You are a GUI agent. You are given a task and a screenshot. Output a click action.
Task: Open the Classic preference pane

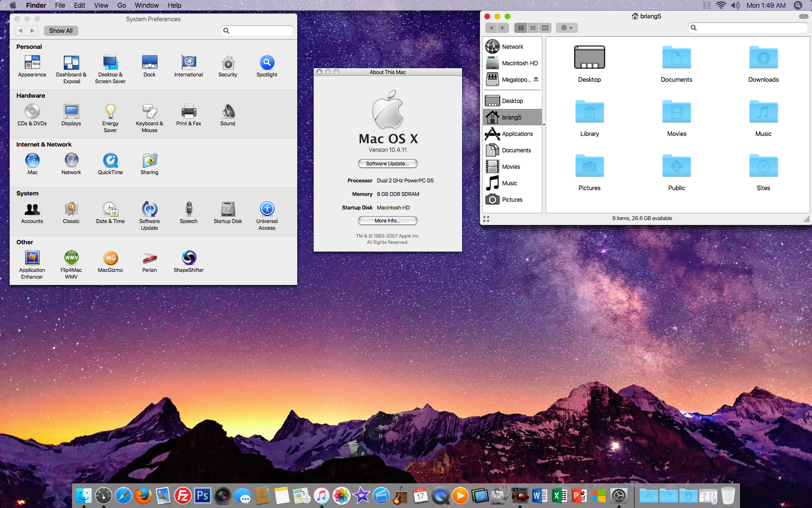[x=71, y=213]
